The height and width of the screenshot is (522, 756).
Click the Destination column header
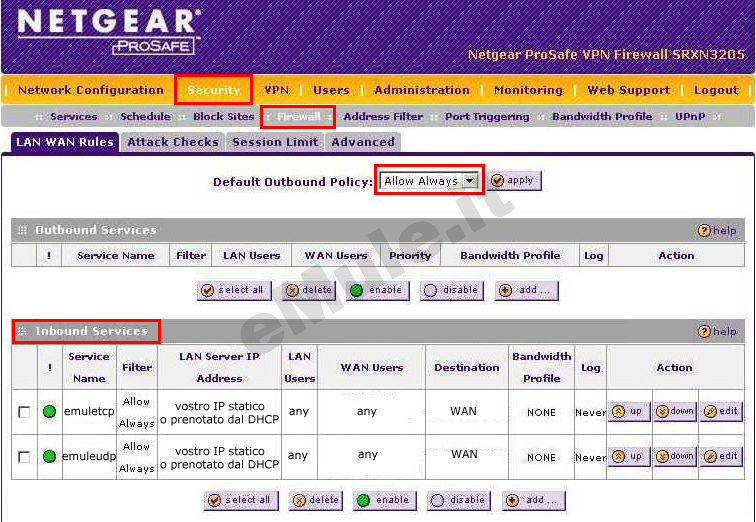pyautogui.click(x=467, y=367)
